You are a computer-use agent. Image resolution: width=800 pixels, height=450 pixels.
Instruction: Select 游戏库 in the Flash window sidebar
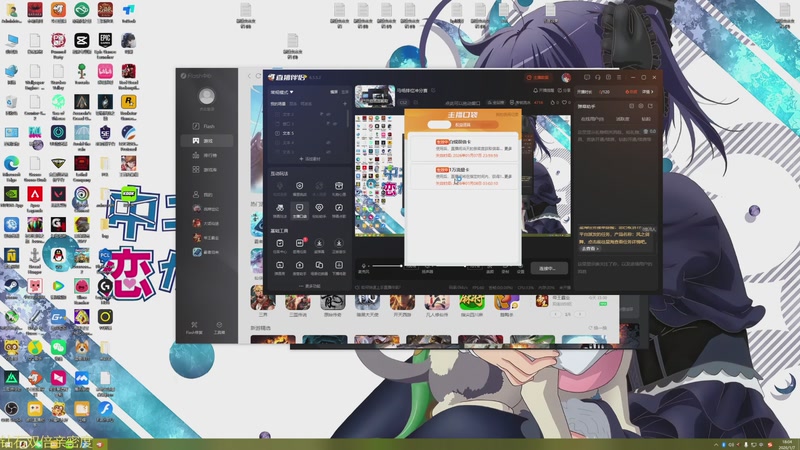click(205, 169)
